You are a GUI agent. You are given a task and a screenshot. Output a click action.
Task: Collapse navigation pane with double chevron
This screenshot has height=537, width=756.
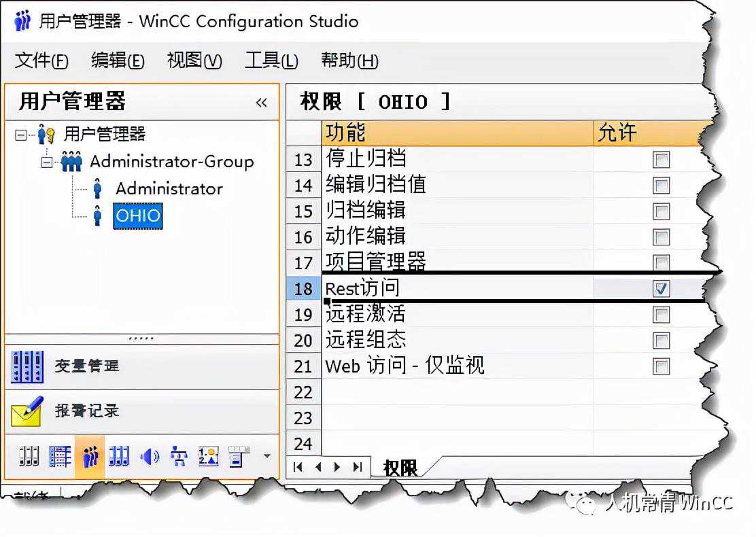[261, 103]
